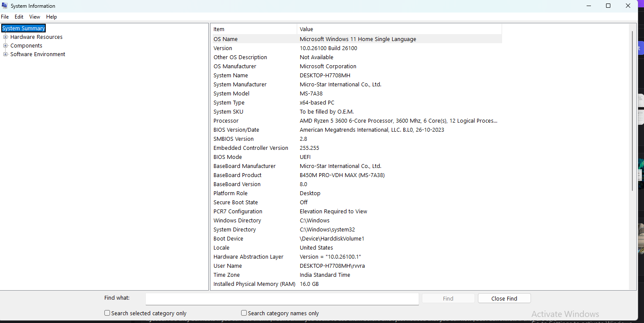Enable Search selected category only checkbox
The width and height of the screenshot is (644, 323).
(107, 313)
